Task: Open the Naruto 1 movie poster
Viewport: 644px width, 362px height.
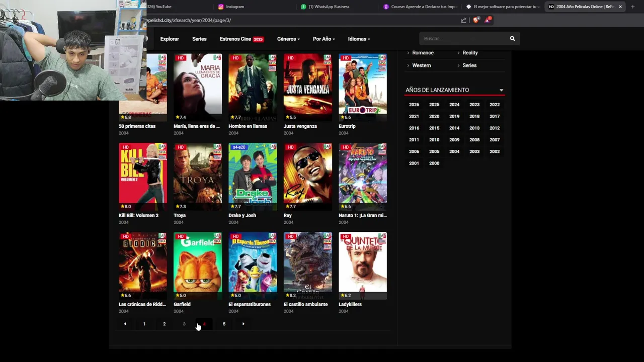Action: coord(363,176)
